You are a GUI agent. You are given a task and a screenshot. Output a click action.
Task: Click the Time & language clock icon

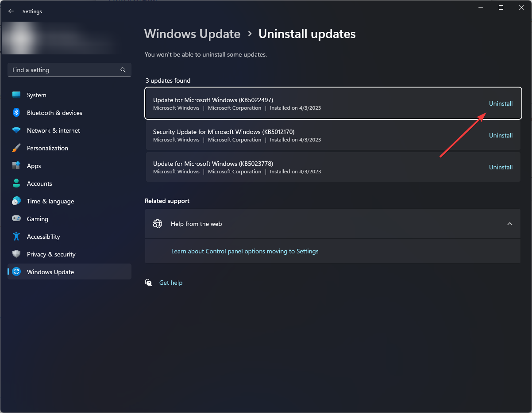[16, 201]
